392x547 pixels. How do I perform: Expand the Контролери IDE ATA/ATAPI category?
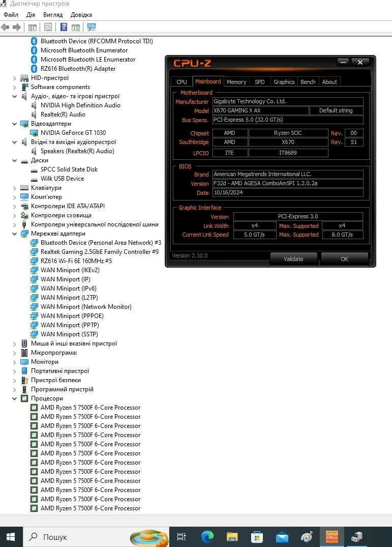click(x=14, y=206)
